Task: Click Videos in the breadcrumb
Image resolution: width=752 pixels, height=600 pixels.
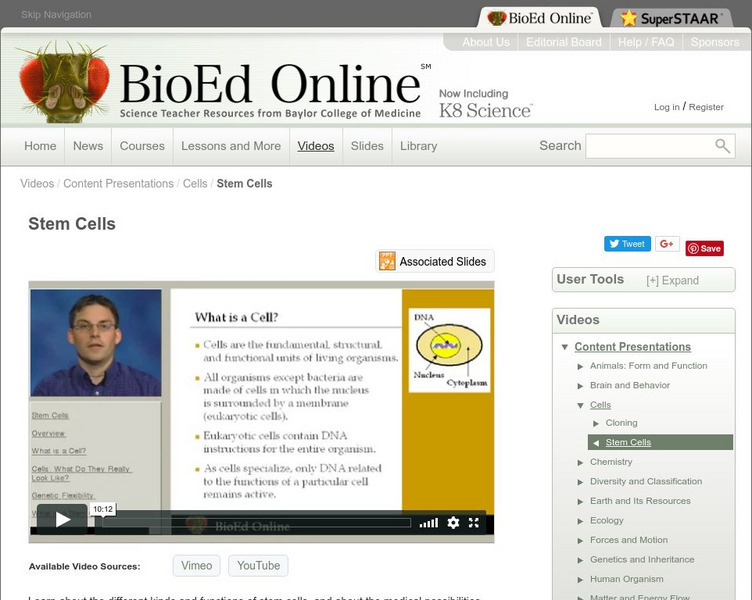Action: (37, 184)
